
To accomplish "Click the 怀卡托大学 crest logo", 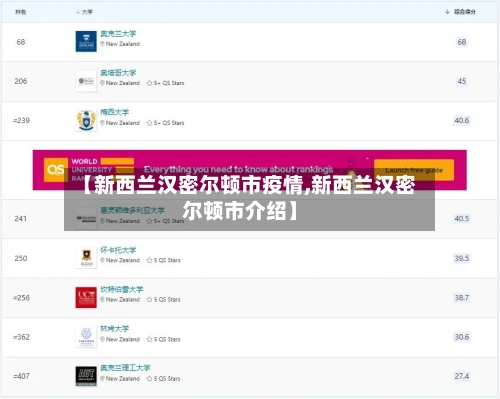I will 86,258.
